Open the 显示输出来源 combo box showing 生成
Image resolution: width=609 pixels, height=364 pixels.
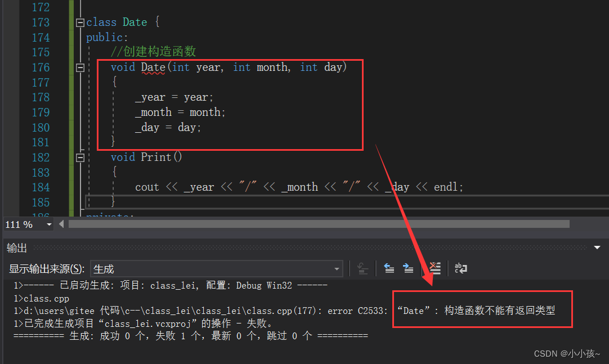(x=216, y=268)
